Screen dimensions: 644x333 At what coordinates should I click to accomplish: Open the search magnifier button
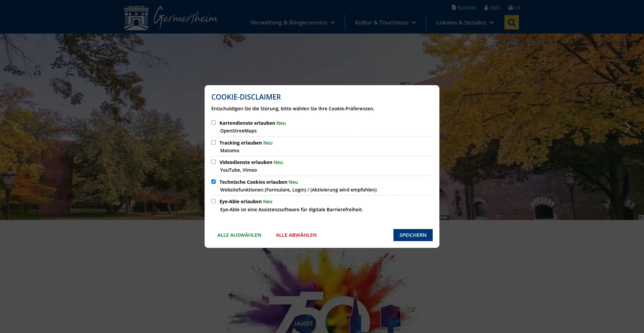point(511,22)
